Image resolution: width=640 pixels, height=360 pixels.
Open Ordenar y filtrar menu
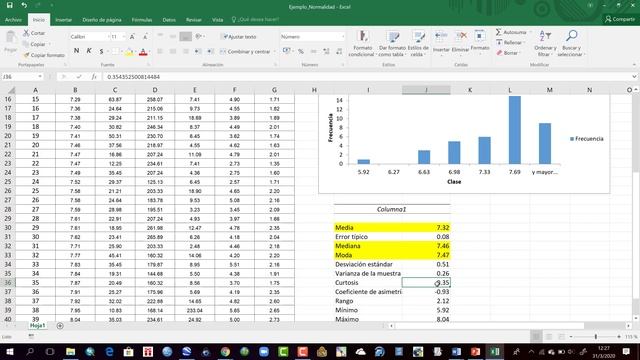(545, 43)
